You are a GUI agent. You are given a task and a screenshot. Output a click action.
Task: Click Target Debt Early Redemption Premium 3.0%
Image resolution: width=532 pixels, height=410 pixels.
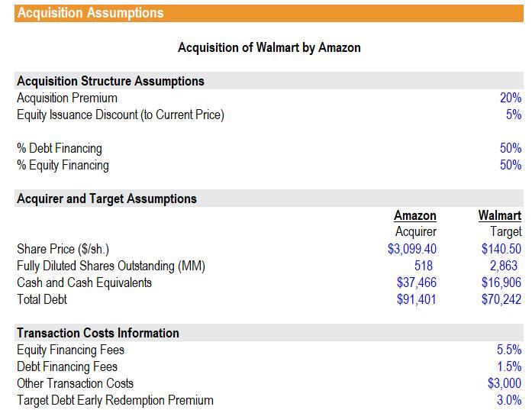pyautogui.click(x=509, y=400)
